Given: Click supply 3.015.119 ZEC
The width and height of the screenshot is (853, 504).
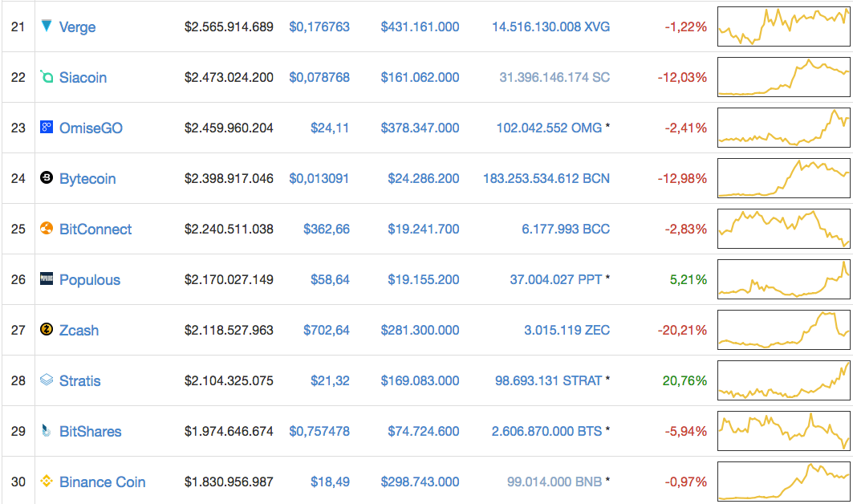Looking at the screenshot, I should [x=567, y=331].
